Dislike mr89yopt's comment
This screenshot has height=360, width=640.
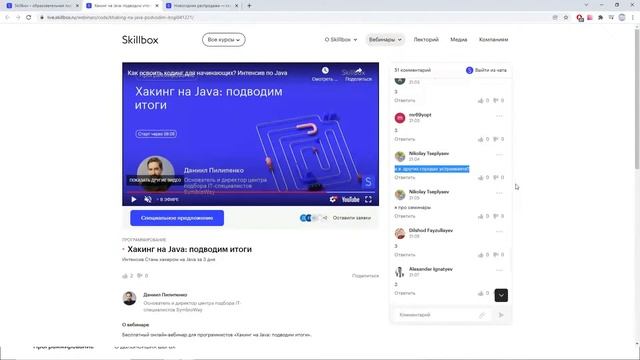pos(496,139)
